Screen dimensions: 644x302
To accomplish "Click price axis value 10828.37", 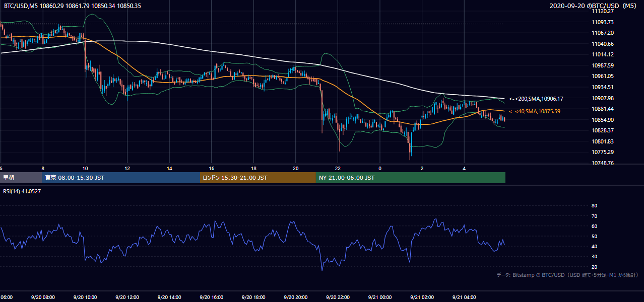I will point(603,130).
